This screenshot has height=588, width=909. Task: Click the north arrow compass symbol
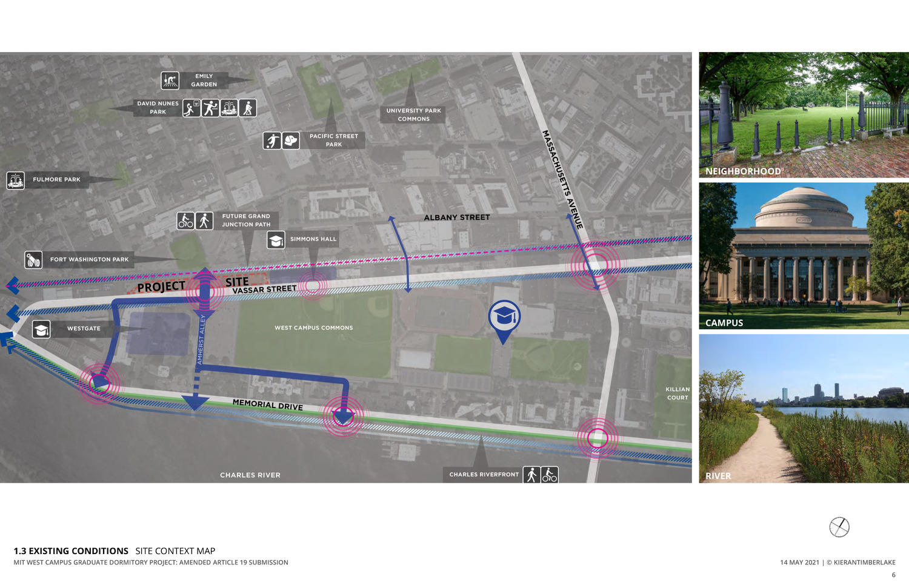point(839,527)
